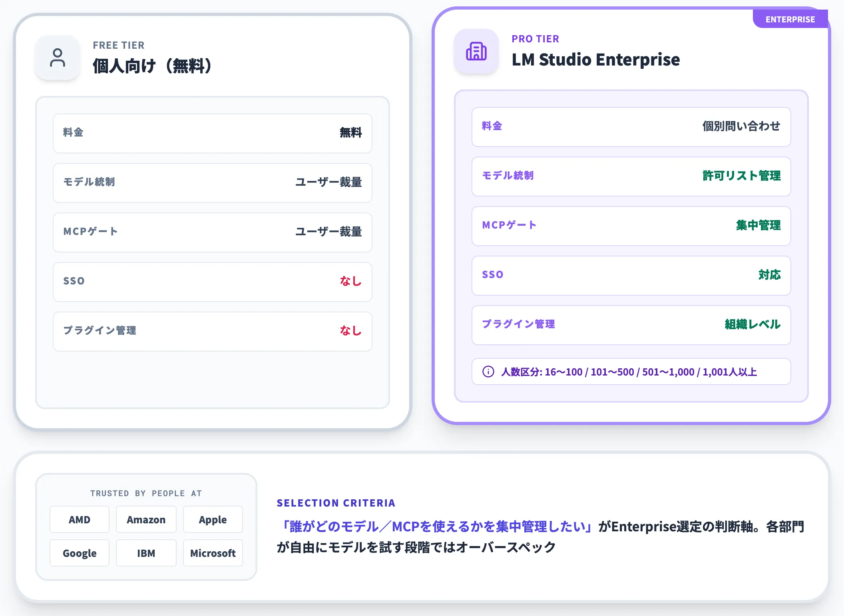The image size is (844, 616).
Task: Click the 人数区分 seat range note
Action: [x=631, y=372]
